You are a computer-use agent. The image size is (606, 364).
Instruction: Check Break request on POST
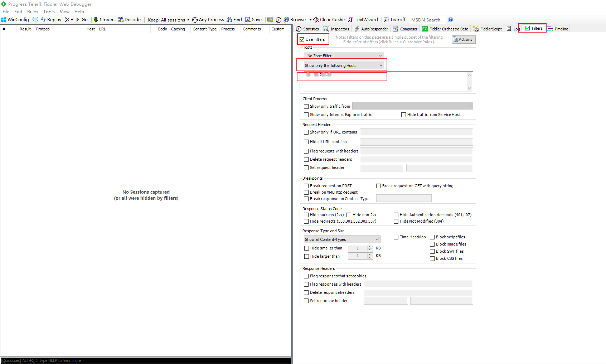[306, 186]
